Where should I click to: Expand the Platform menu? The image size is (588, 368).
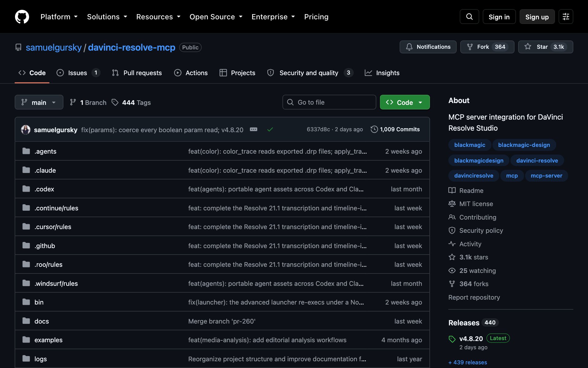pos(59,17)
